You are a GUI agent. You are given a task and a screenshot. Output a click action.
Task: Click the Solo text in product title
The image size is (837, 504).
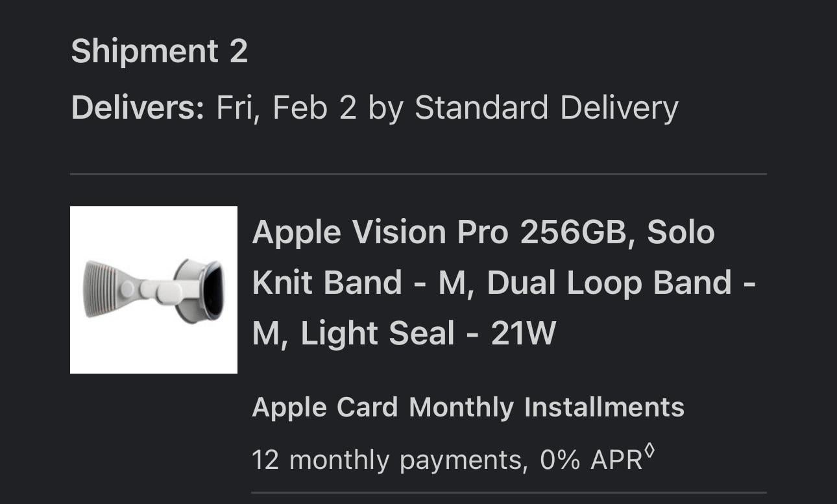point(681,232)
